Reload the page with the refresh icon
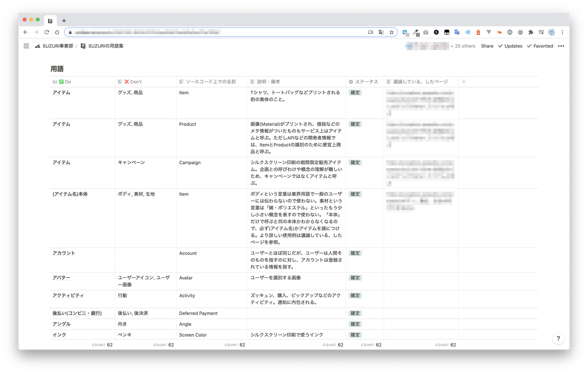588x374 pixels. (47, 32)
